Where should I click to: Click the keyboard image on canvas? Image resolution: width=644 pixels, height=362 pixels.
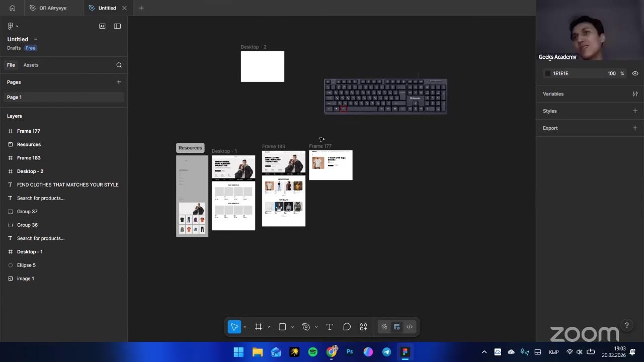point(385,96)
